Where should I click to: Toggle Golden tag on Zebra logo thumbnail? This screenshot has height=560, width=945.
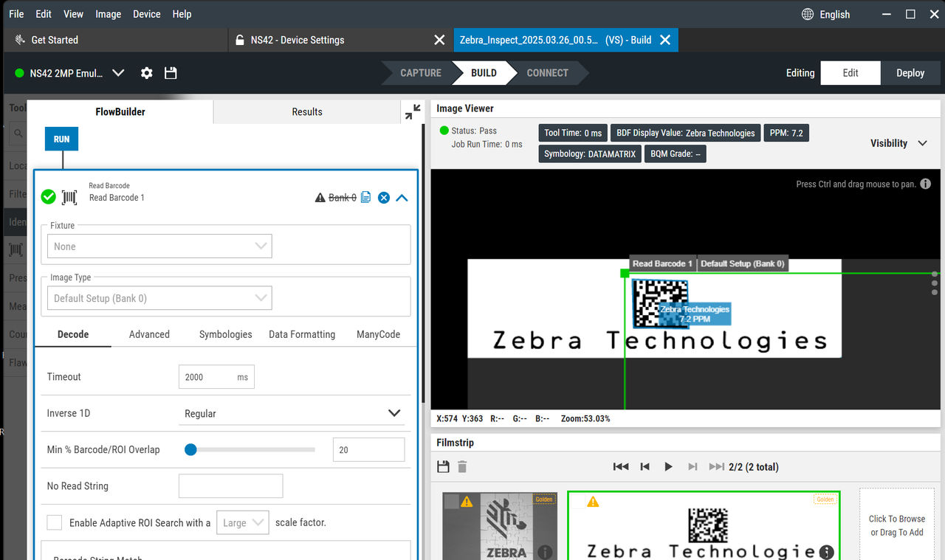(544, 499)
